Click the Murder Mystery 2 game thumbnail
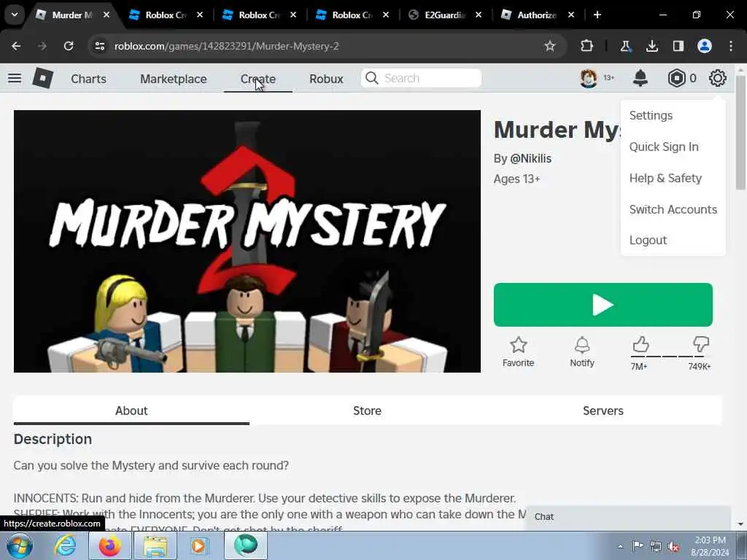Image resolution: width=747 pixels, height=560 pixels. pos(247,241)
